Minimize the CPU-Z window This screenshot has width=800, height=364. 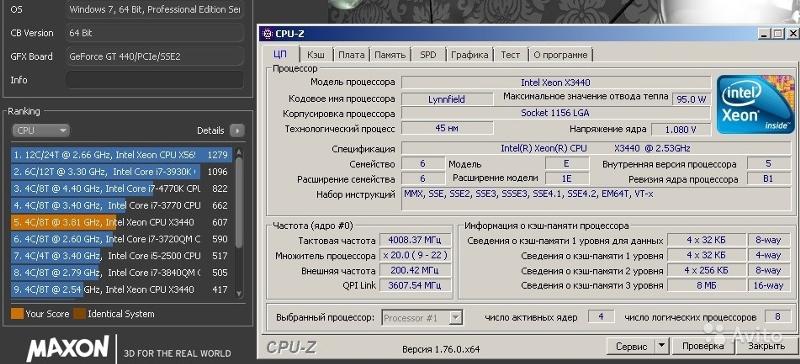[764, 34]
